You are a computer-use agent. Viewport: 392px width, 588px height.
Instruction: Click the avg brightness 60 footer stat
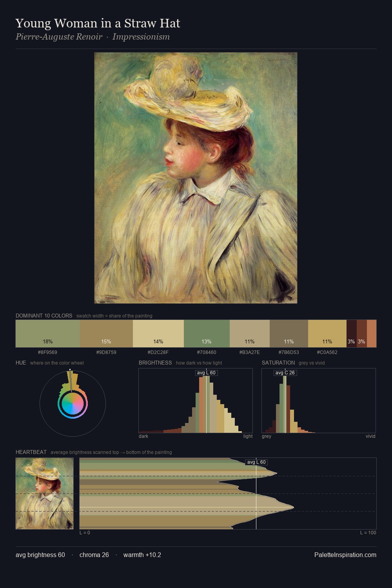tap(40, 555)
